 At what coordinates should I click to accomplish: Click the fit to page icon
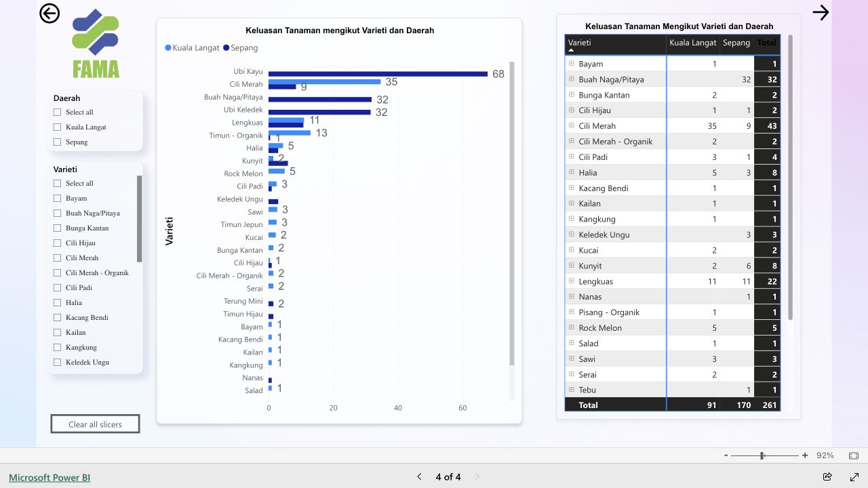pyautogui.click(x=854, y=455)
